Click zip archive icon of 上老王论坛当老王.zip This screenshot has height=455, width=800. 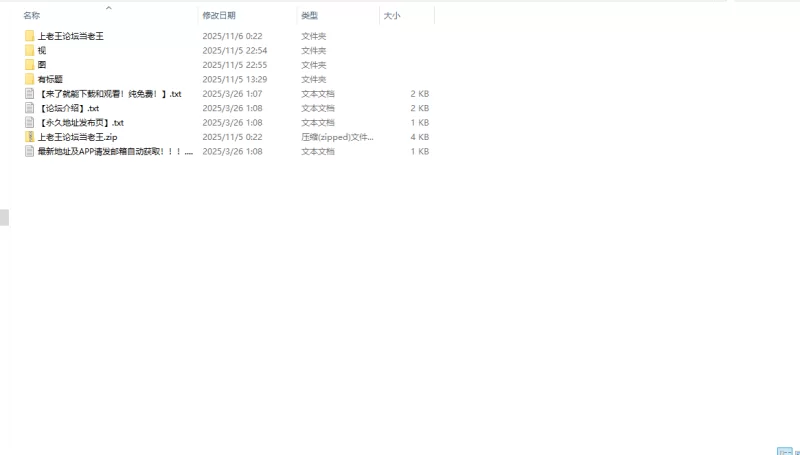point(30,137)
